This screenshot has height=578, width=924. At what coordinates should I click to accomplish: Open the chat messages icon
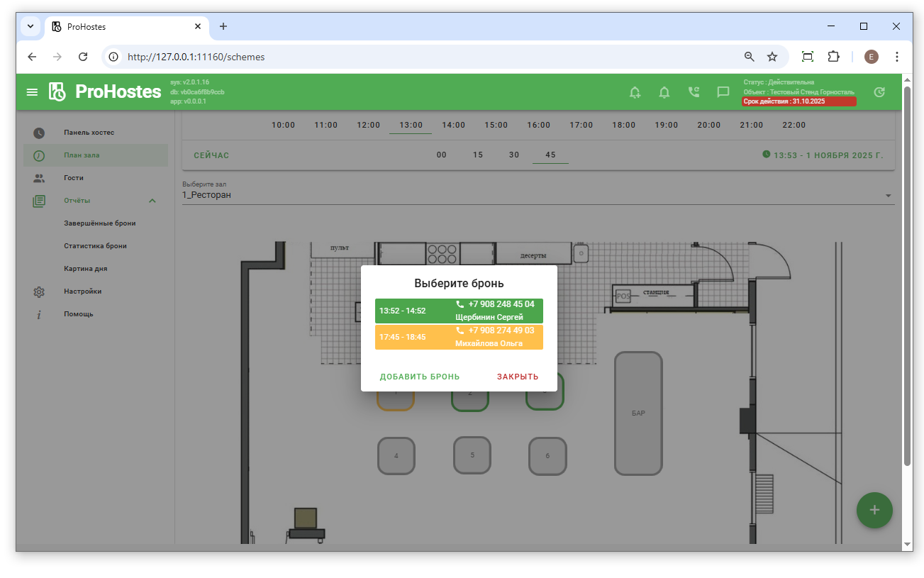point(723,92)
